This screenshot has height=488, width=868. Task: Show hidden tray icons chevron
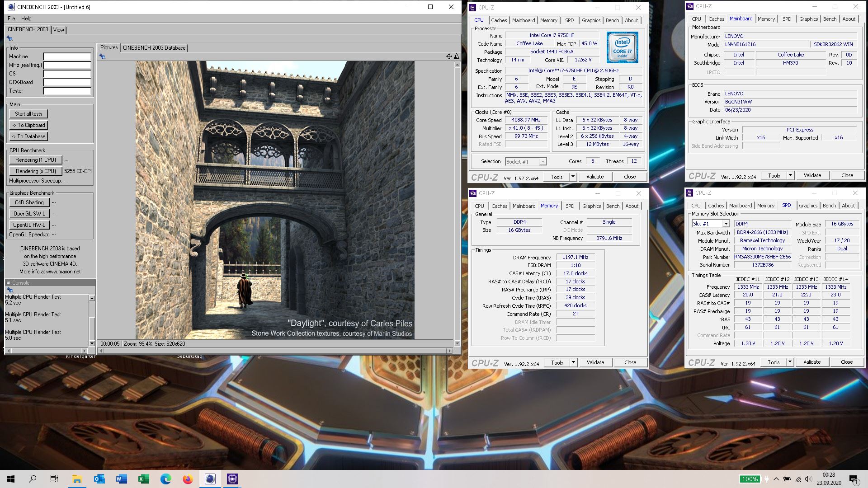click(776, 479)
